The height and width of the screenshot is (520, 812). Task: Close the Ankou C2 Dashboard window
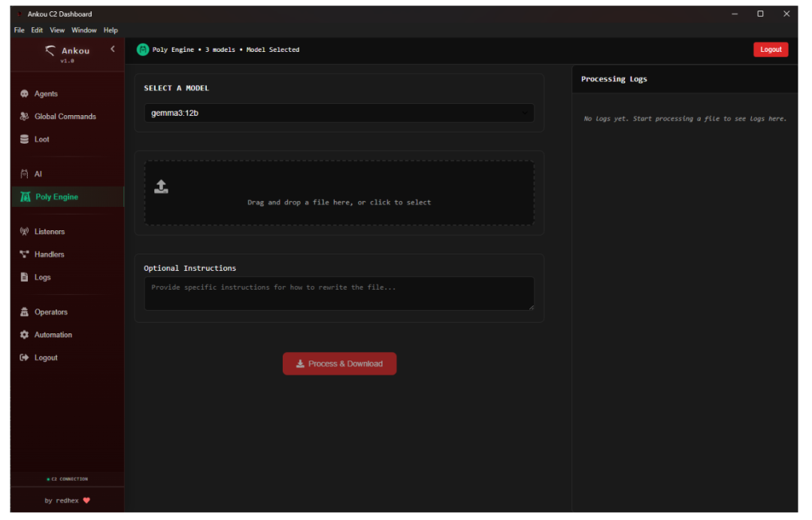[786, 14]
